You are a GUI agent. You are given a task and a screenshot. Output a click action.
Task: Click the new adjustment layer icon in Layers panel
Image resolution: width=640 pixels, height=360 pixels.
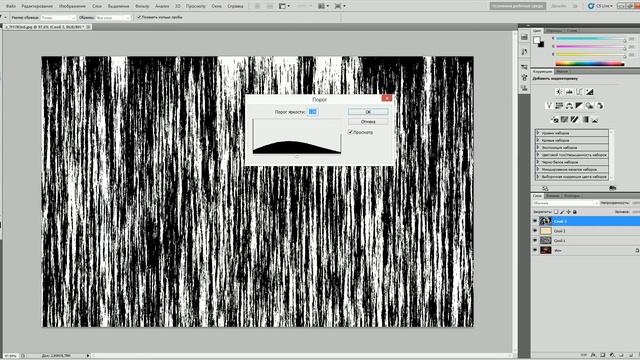click(612, 355)
